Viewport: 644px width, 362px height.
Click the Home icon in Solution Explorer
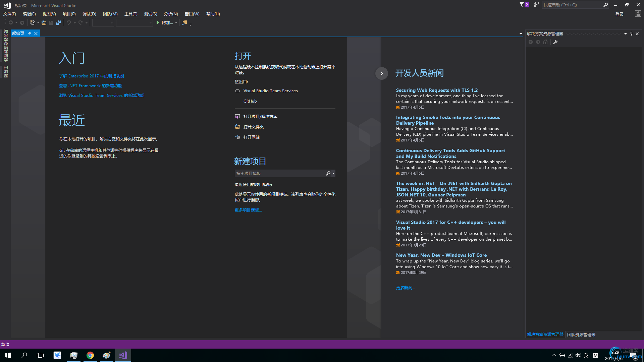click(545, 42)
